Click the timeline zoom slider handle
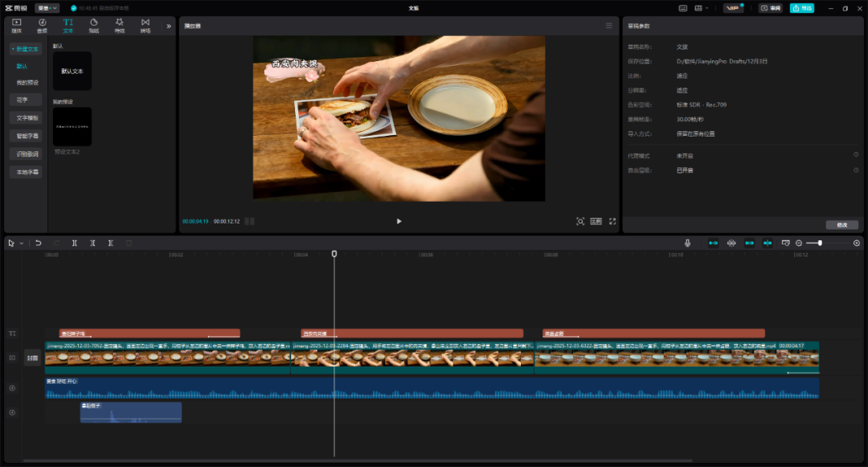Screen dimensions: 868x467 pyautogui.click(x=819, y=243)
